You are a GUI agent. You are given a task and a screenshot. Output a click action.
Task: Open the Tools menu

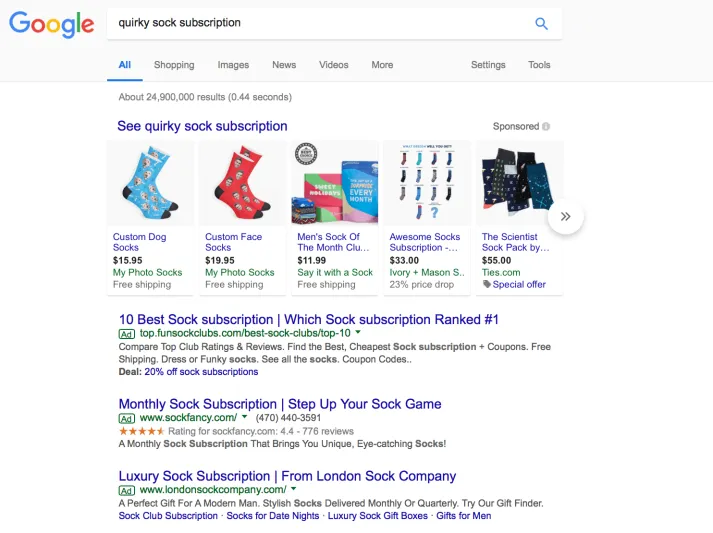pyautogui.click(x=539, y=65)
